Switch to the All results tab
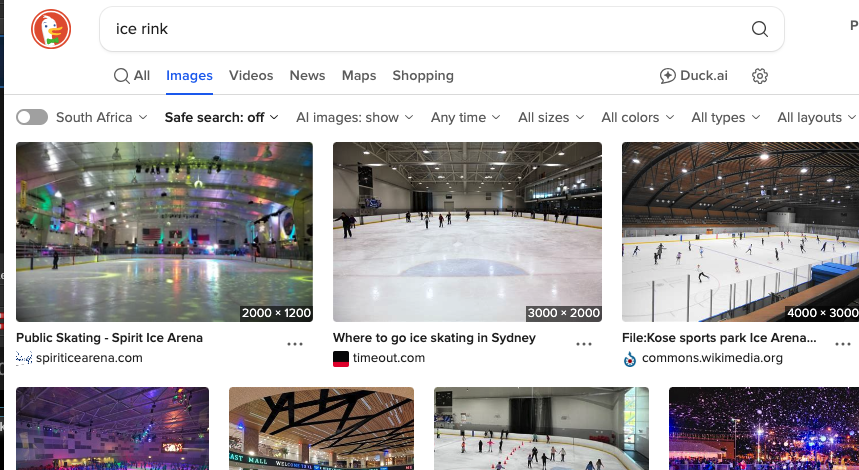This screenshot has width=859, height=470. [x=132, y=76]
